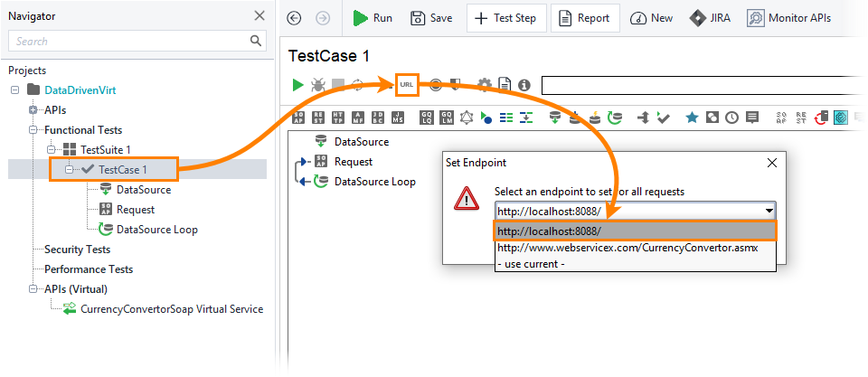Screen dimensions: 868x377
Task: Collapse the TestCase 1 node
Action: 70,169
